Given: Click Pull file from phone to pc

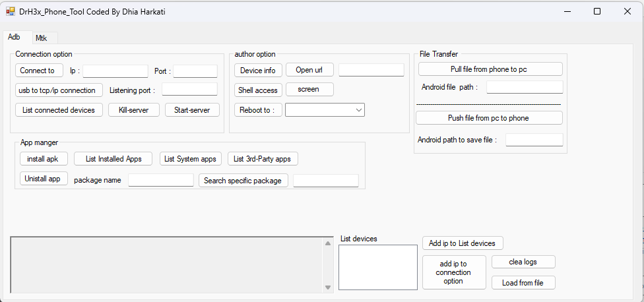Looking at the screenshot, I should pyautogui.click(x=490, y=69).
